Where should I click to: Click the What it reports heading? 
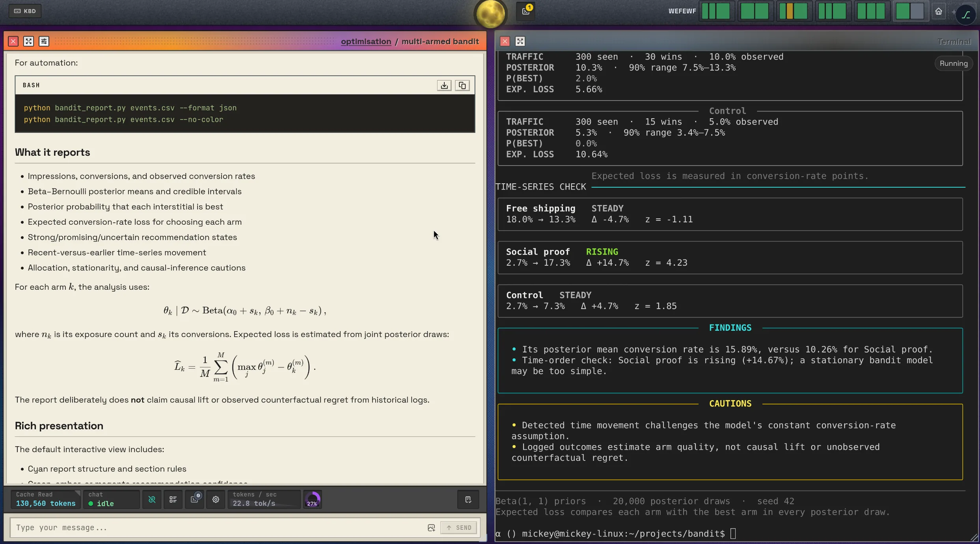tap(52, 153)
